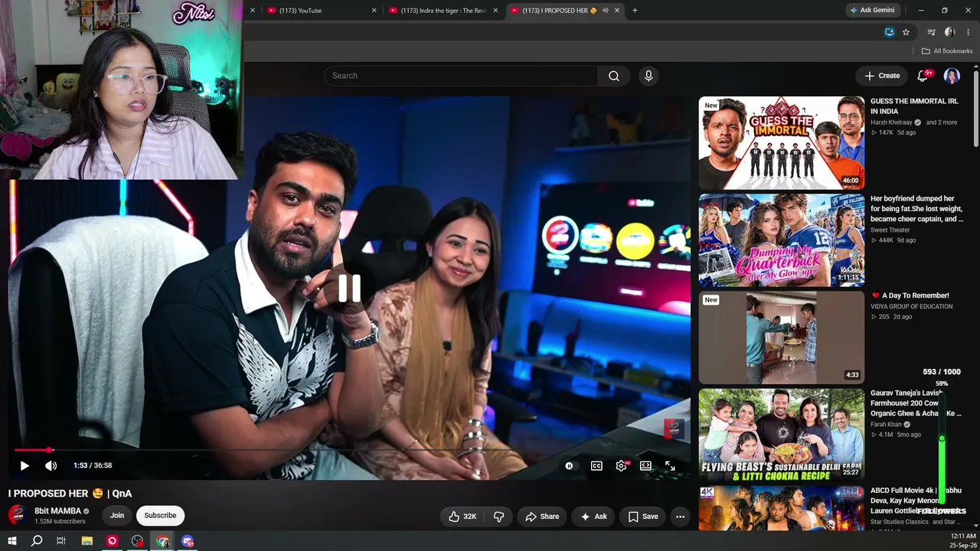Save video to a playlist
The image size is (980, 551).
click(642, 517)
